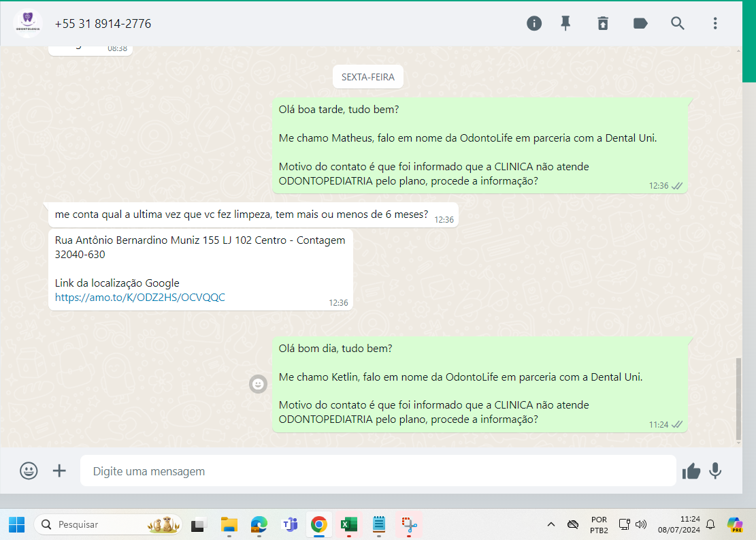The image size is (756, 540).
Task: Open Windows Start menu
Action: pyautogui.click(x=16, y=524)
